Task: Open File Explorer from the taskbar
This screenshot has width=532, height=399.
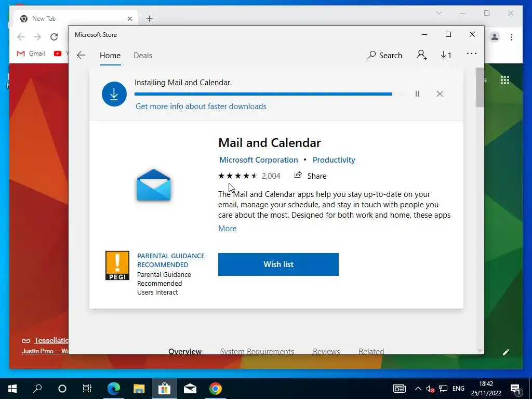Action: click(x=139, y=389)
